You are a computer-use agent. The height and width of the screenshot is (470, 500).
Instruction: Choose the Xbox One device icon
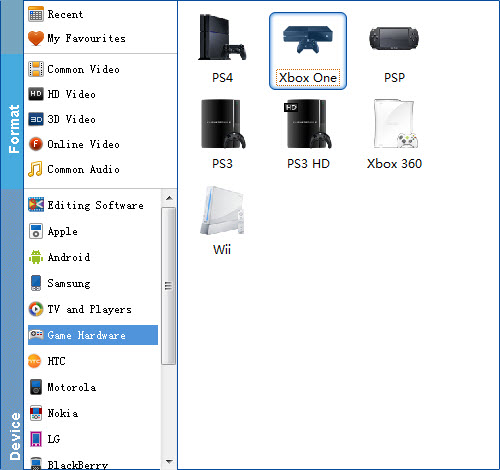point(308,39)
